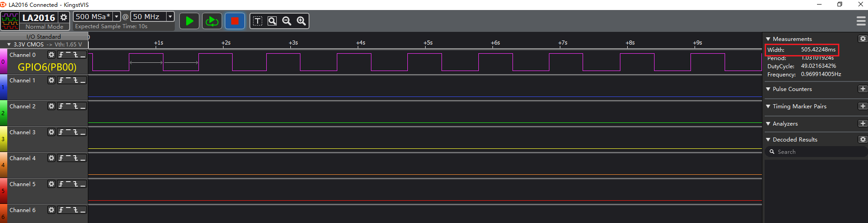Expand the 3.3V CMOS I/O standard selector
This screenshot has width=868, height=223.
(9, 45)
